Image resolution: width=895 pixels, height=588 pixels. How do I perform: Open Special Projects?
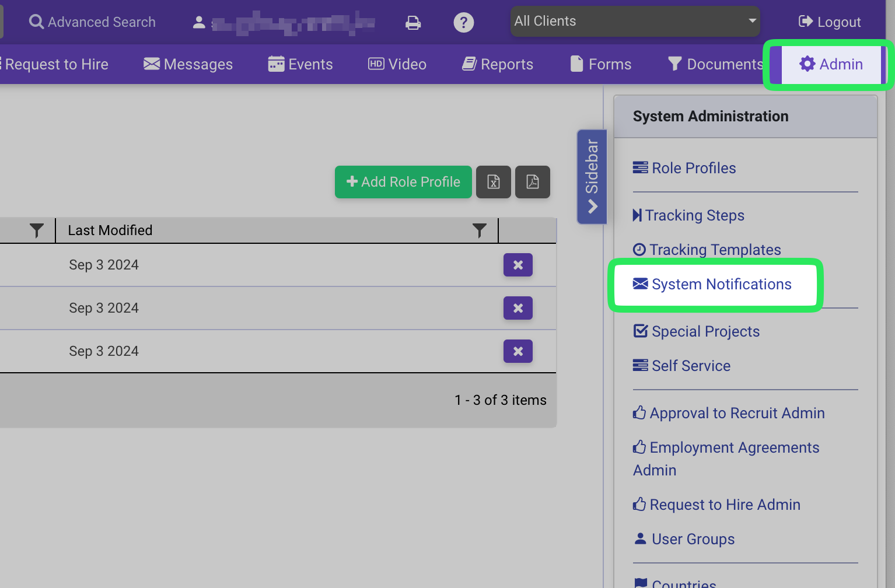click(697, 331)
